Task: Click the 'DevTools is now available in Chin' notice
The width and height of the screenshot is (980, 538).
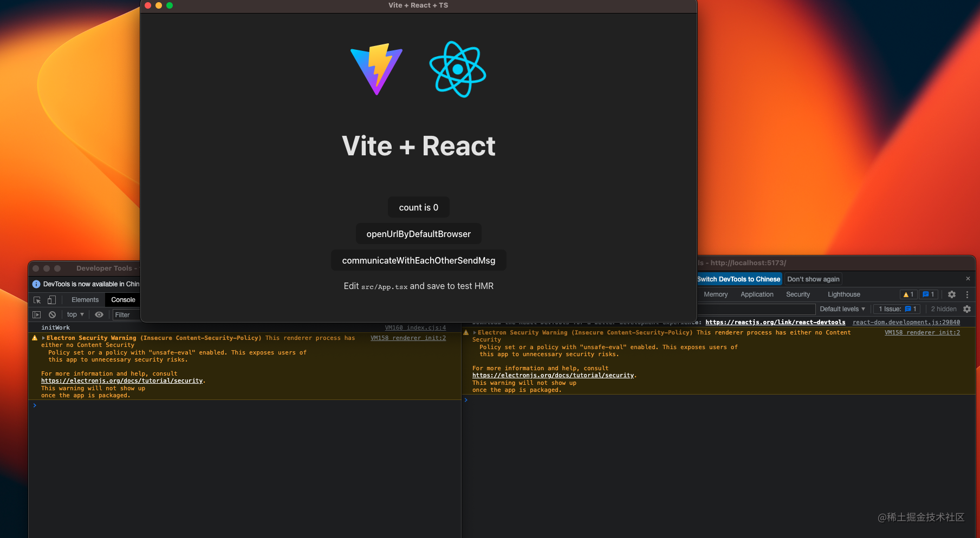Action: (91, 284)
